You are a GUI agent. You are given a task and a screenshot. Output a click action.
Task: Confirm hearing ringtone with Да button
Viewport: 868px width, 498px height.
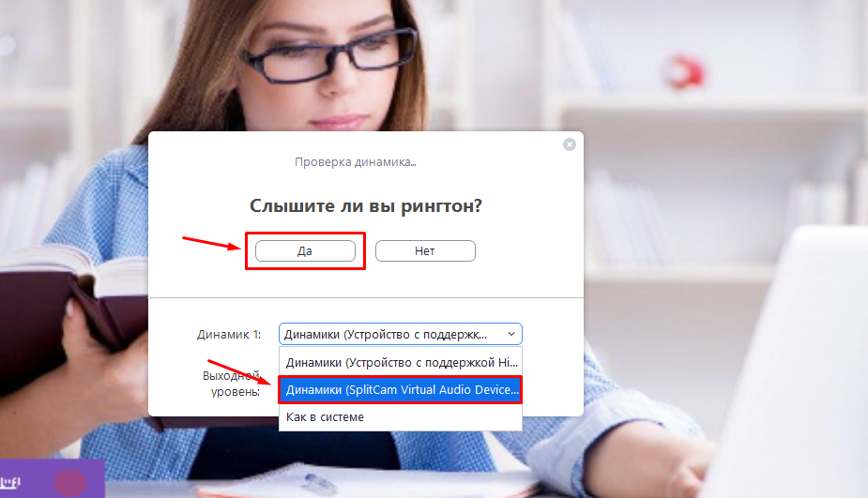(x=305, y=250)
